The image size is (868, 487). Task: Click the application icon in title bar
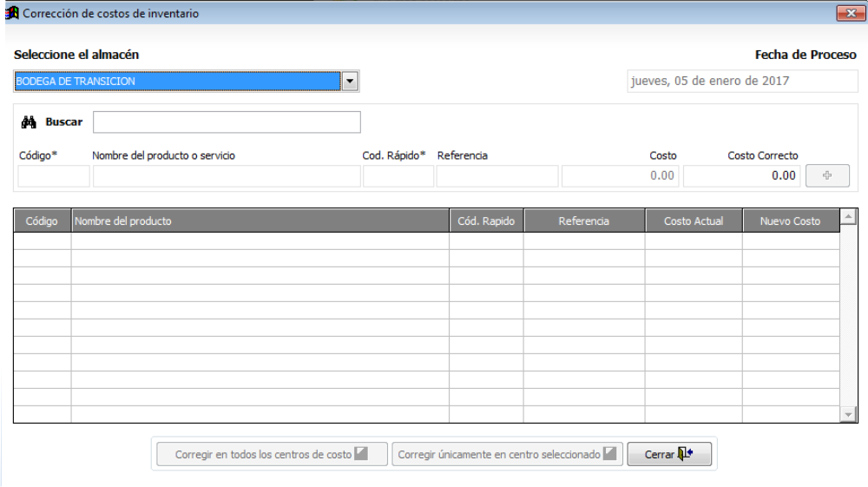(x=11, y=13)
